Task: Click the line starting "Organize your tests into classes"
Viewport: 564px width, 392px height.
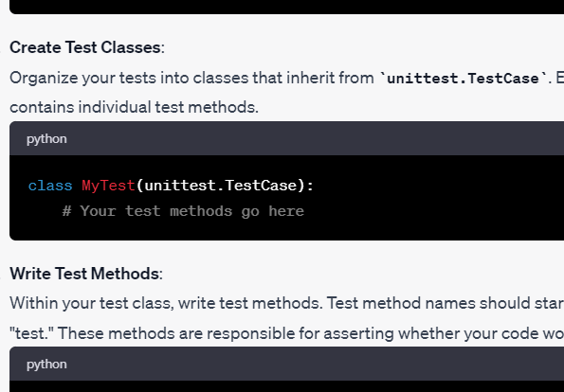Action: [286, 78]
